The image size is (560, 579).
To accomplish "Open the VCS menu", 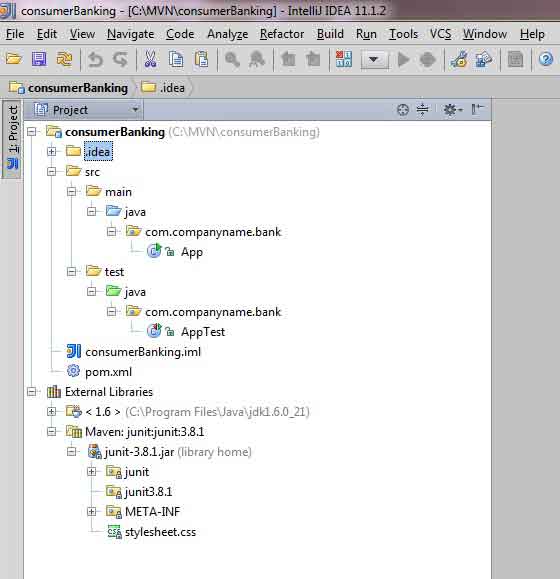I will tap(440, 34).
